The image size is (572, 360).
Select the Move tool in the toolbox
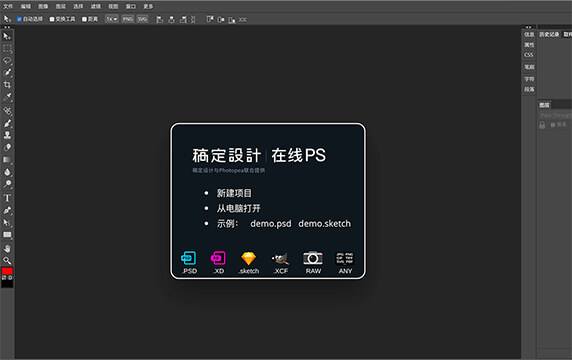(x=7, y=36)
